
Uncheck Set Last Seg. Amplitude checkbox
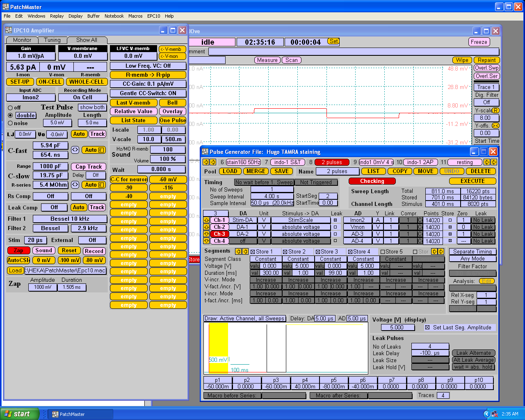(427, 327)
